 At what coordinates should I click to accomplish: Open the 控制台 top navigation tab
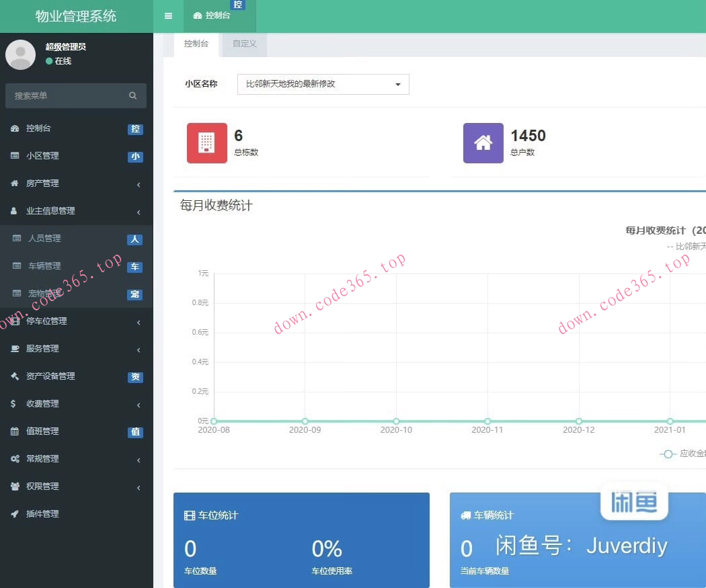[219, 16]
